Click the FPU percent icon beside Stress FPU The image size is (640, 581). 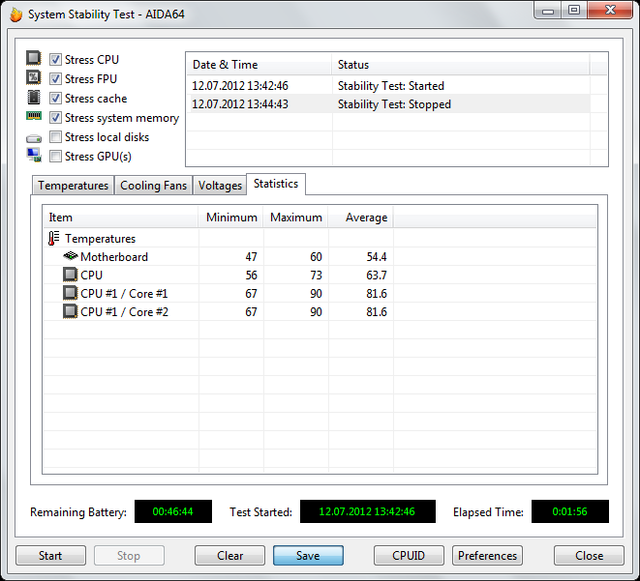click(x=33, y=77)
